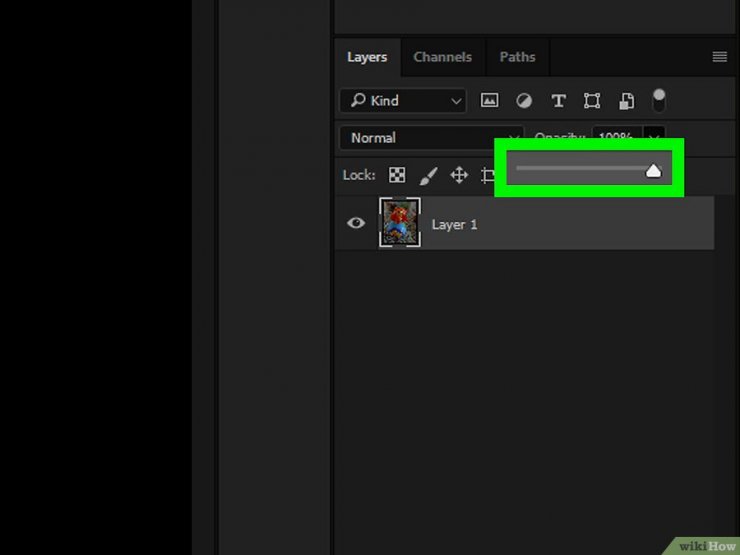Switch to the Channels tab

coord(443,57)
